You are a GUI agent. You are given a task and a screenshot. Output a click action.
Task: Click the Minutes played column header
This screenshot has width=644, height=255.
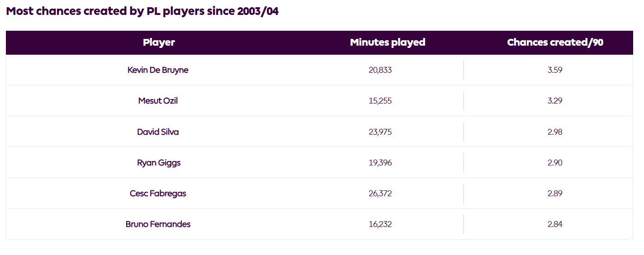coord(388,42)
